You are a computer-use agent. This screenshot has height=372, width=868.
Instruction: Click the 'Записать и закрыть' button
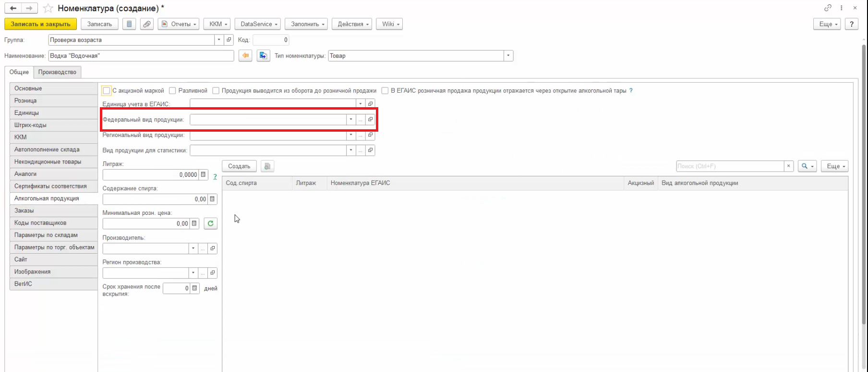point(40,24)
